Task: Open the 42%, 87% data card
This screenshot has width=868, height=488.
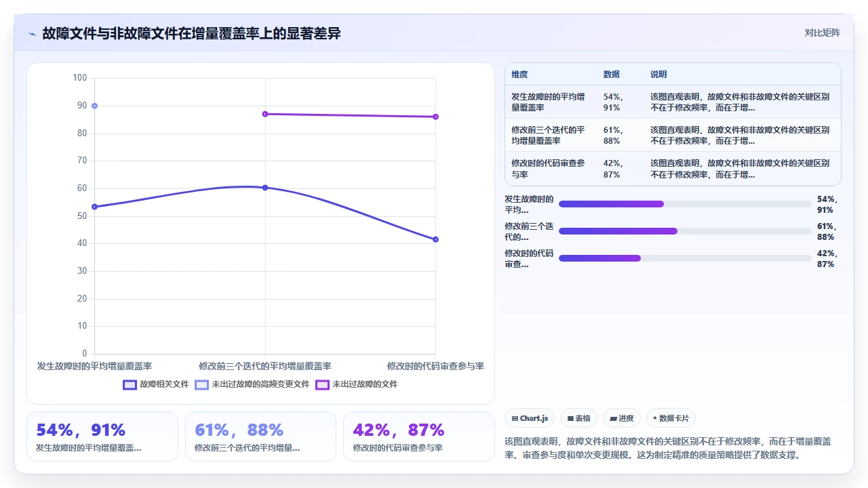Action: [419, 436]
